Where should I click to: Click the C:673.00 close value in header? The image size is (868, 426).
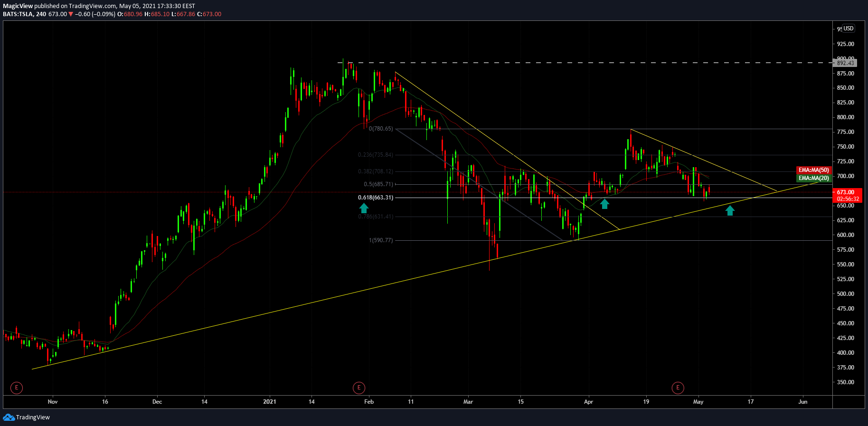209,14
